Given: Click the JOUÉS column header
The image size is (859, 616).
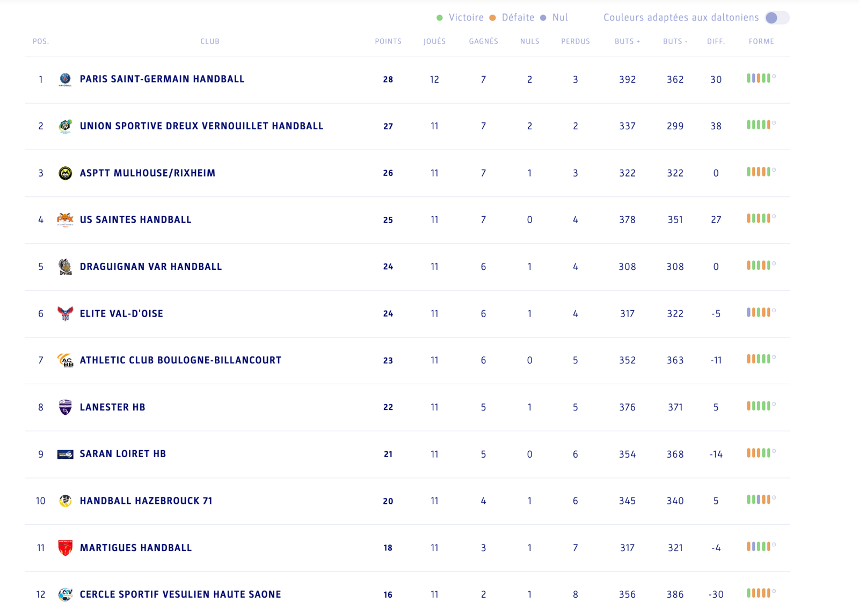Looking at the screenshot, I should click(x=434, y=41).
